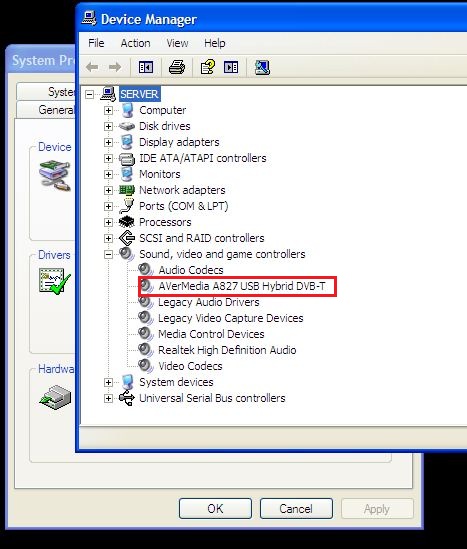Click the Ports (COM & LPT) icon
Image resolution: width=467 pixels, height=549 pixels.
[127, 206]
